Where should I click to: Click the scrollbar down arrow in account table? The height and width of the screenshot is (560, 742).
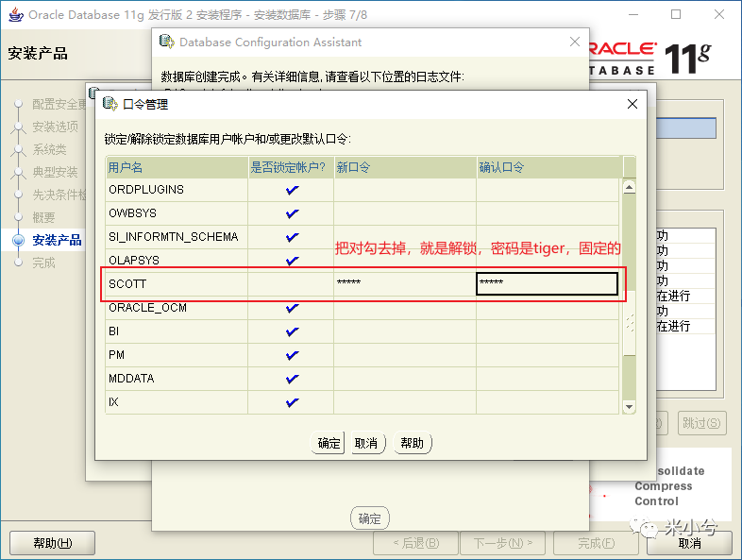pyautogui.click(x=629, y=407)
